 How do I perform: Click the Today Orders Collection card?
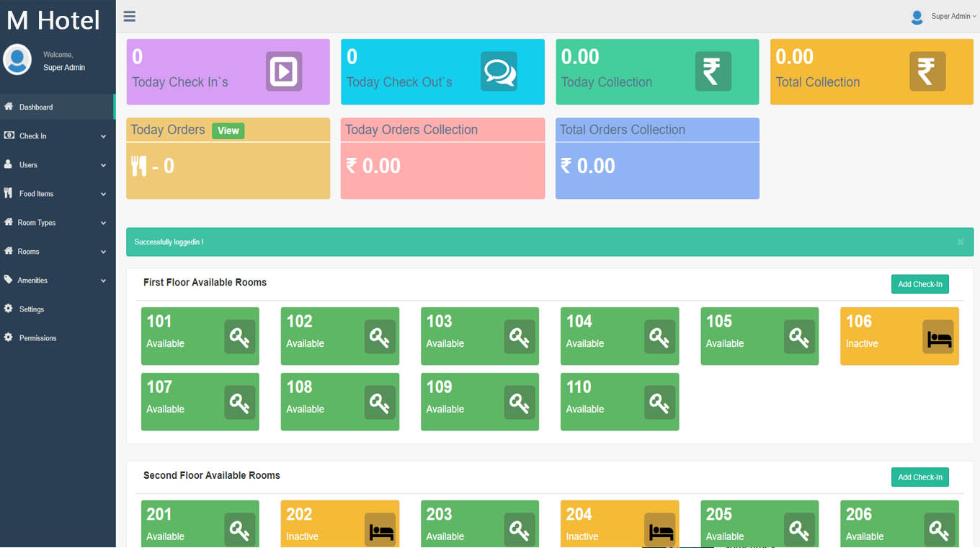click(x=442, y=159)
